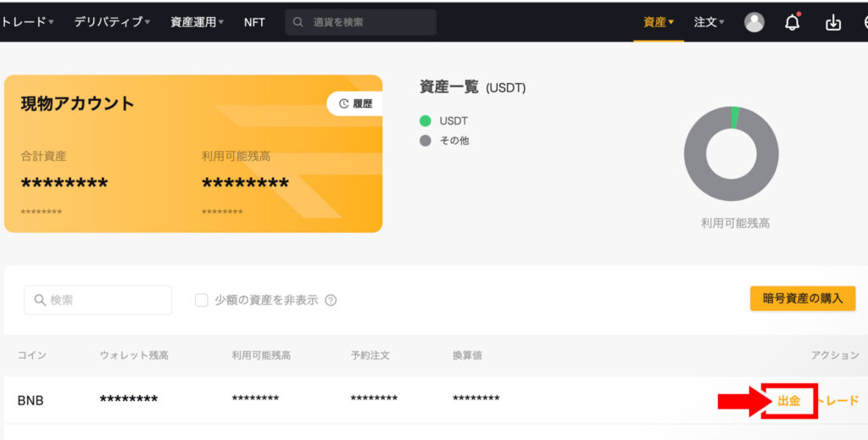Image resolution: width=868 pixels, height=440 pixels.
Task: Open the 履歴 history button
Action: (x=355, y=103)
